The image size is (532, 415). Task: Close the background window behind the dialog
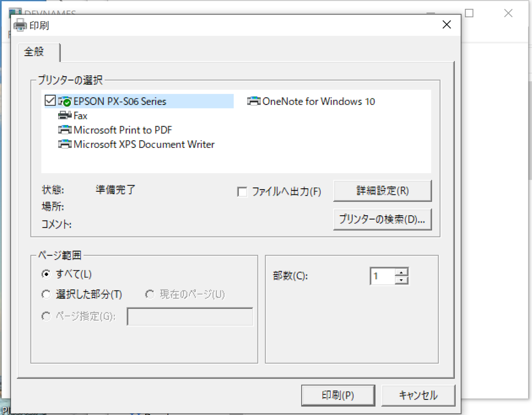click(x=509, y=13)
